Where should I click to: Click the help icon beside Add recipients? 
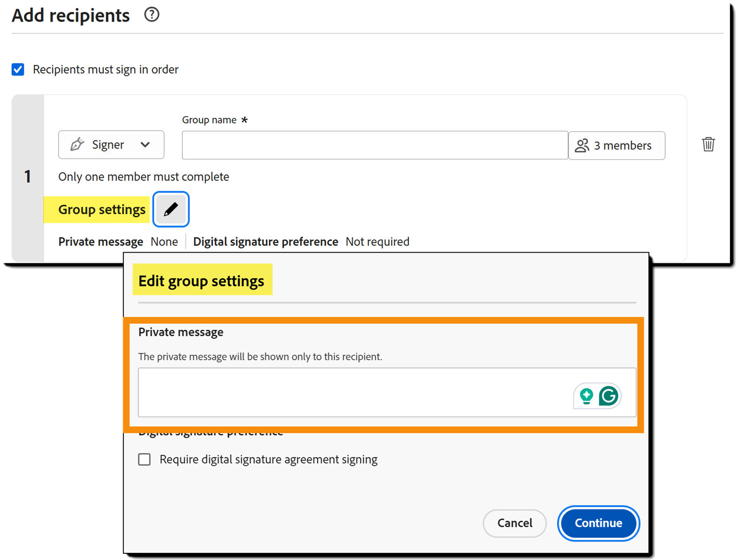151,15
